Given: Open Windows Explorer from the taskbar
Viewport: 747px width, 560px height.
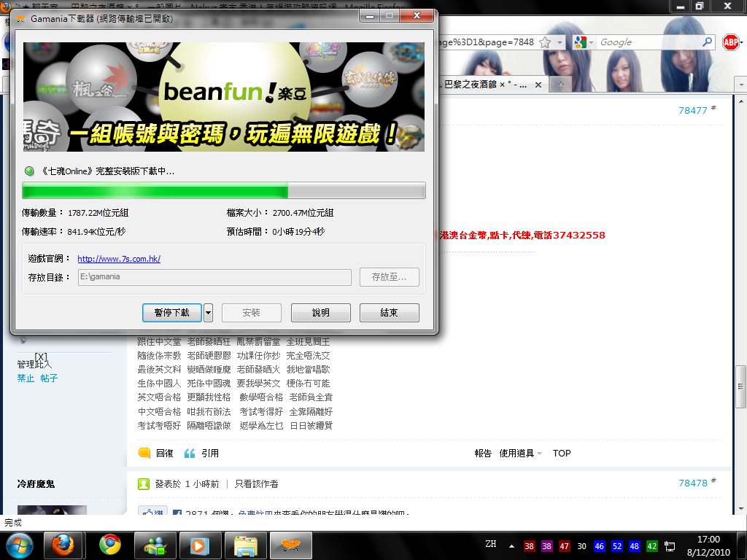Looking at the screenshot, I should pyautogui.click(x=246, y=545).
